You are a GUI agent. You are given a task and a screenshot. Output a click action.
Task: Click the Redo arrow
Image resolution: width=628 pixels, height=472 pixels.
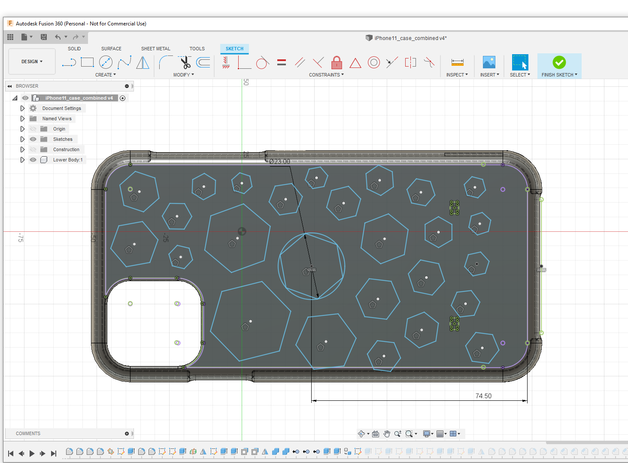tap(75, 37)
